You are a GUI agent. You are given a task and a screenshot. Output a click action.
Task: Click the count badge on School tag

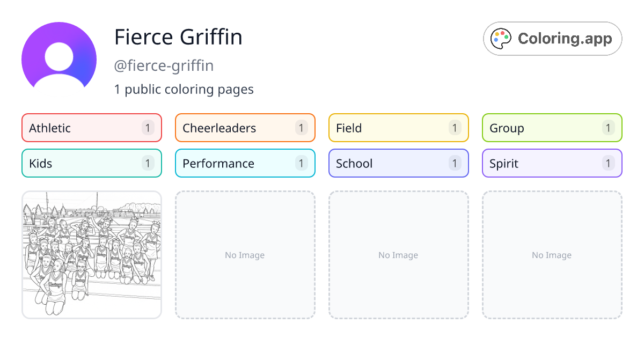(x=454, y=163)
